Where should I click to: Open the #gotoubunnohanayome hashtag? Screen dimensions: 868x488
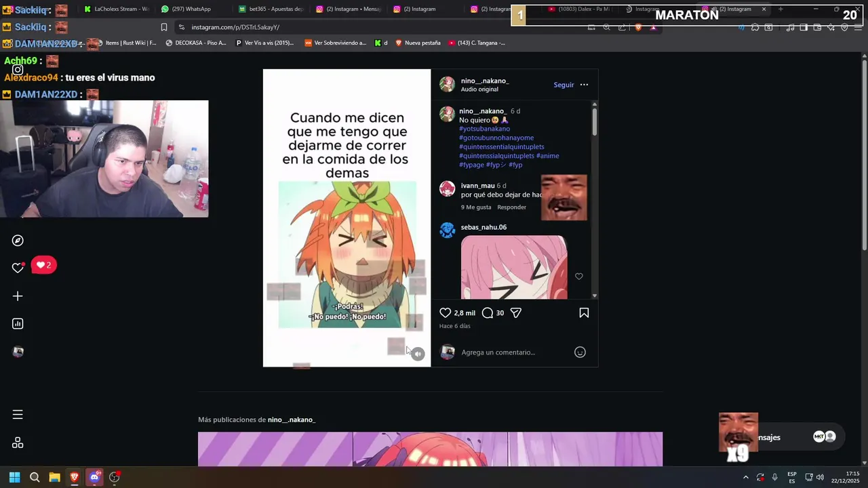pos(496,138)
